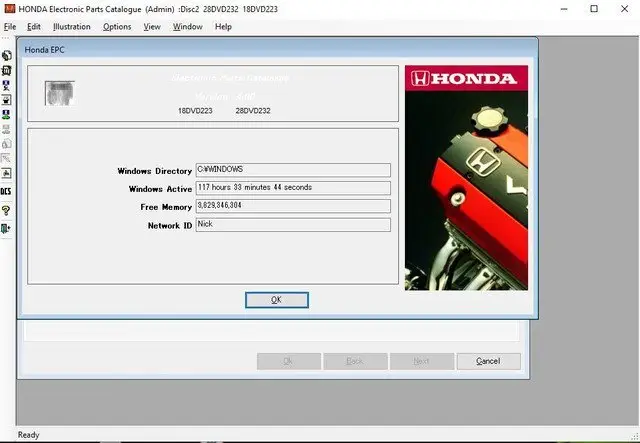Click the Windows Active time field

[292, 188]
